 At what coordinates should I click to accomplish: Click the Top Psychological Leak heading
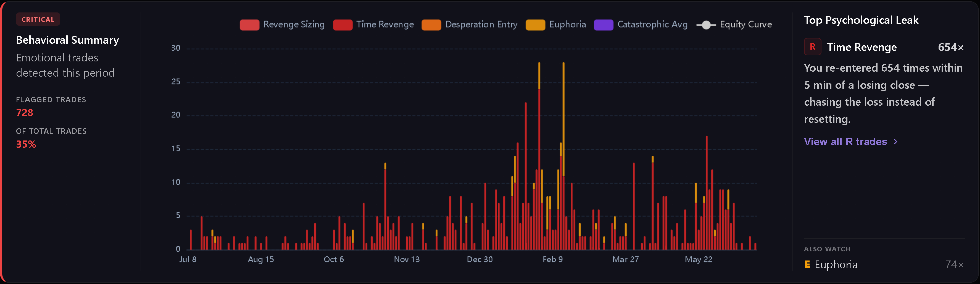point(861,20)
